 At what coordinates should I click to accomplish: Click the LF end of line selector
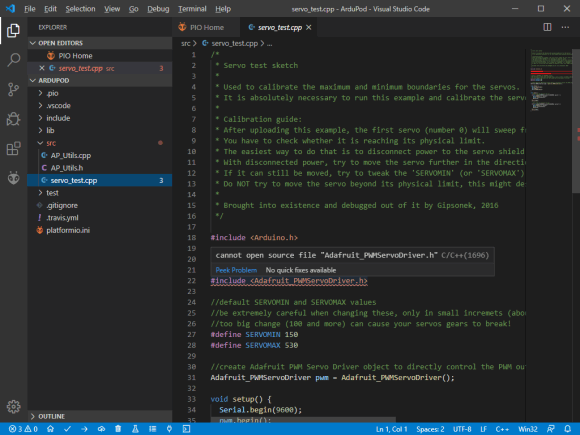pyautogui.click(x=483, y=429)
